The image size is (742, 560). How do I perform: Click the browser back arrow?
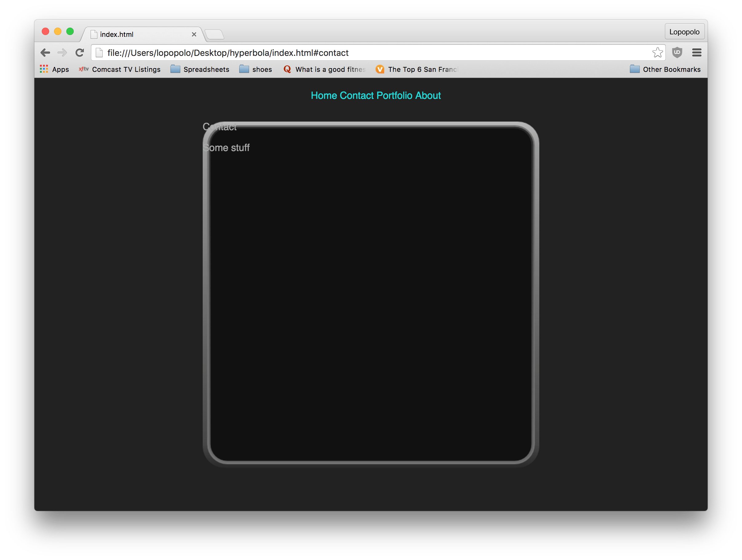(x=45, y=52)
